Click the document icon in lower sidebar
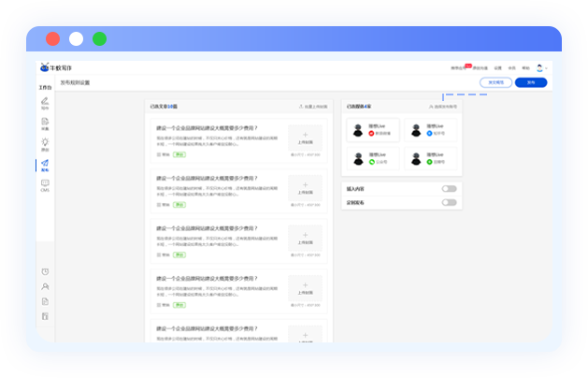The height and width of the screenshot is (378, 588). pos(45,301)
